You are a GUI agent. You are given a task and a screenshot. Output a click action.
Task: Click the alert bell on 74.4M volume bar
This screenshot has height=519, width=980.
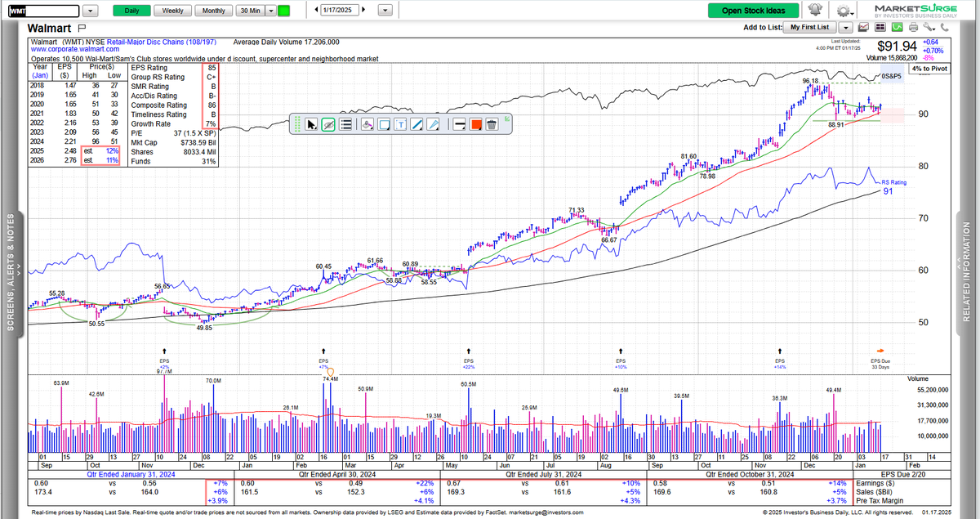[x=331, y=370]
